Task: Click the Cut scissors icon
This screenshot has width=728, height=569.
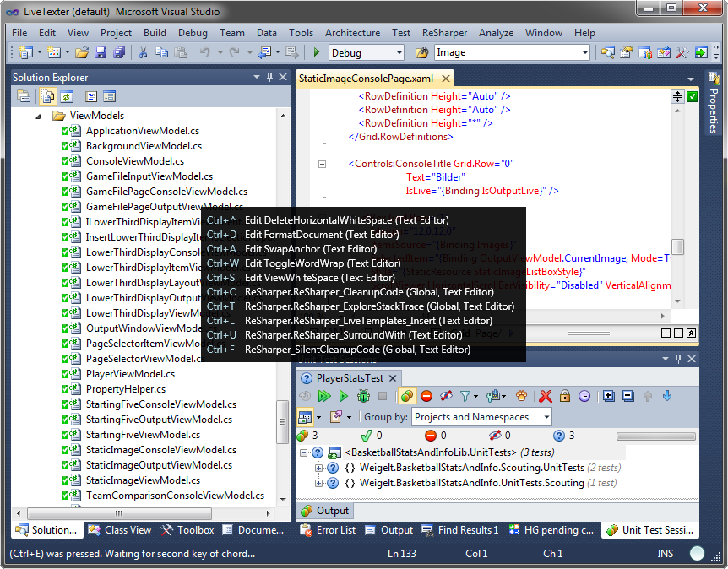Action: point(143,52)
